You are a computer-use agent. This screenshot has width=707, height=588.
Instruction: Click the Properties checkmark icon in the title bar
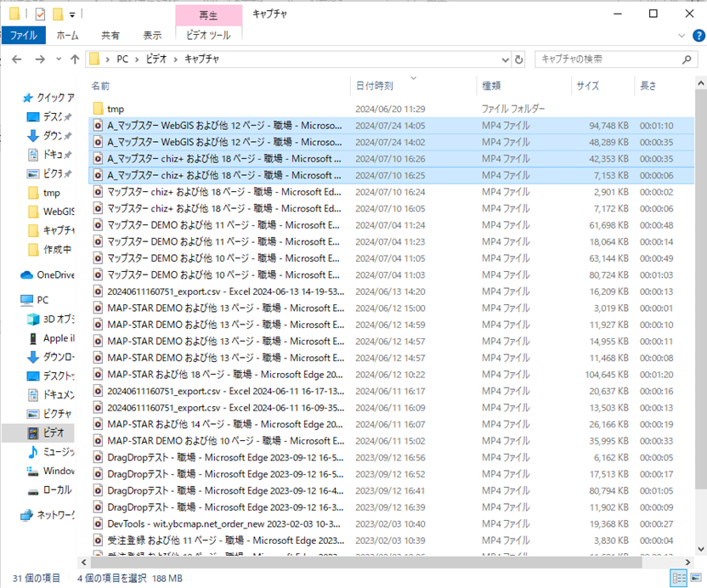[40, 14]
